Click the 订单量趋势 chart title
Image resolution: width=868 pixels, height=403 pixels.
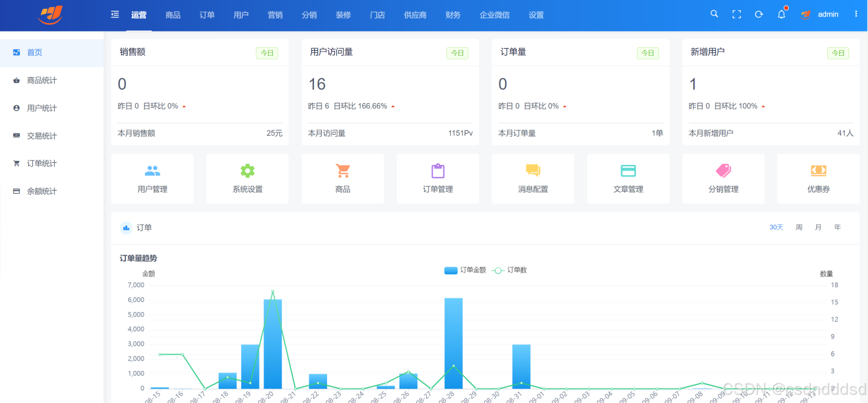(138, 258)
